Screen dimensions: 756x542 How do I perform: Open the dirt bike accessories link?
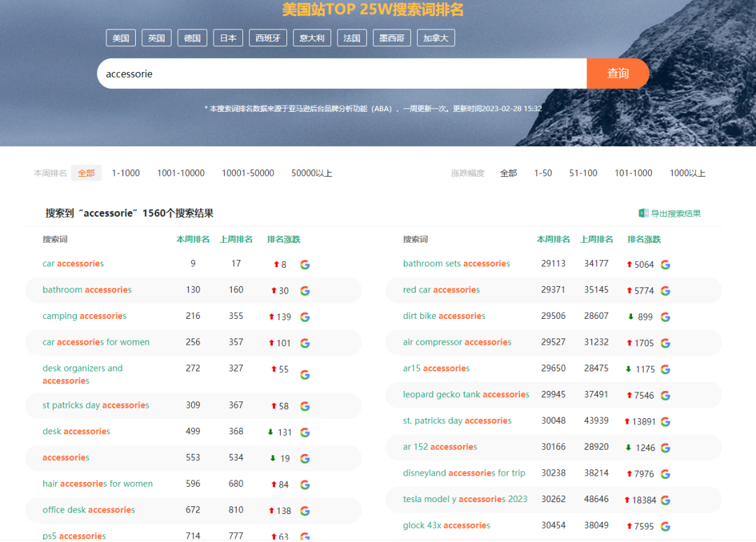click(x=444, y=315)
